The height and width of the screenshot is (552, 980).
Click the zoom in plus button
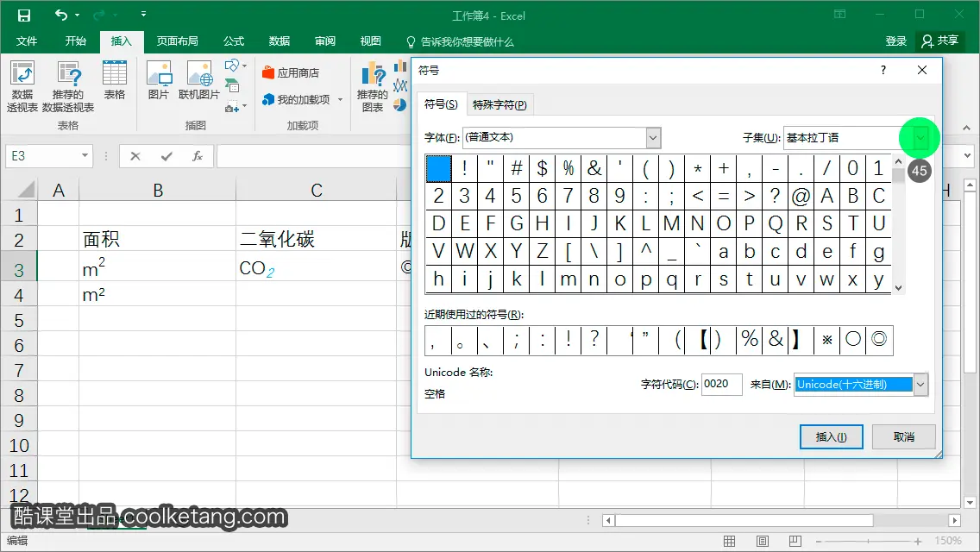918,542
